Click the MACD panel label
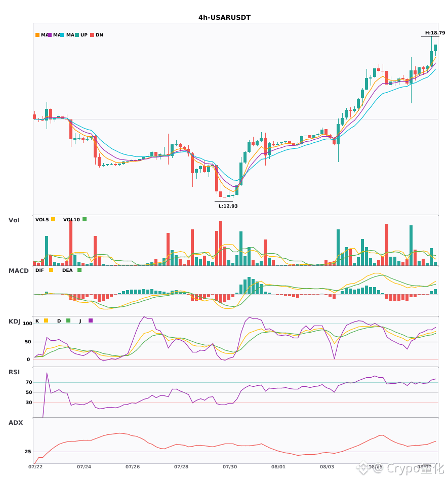This screenshot has height=481, width=448. (x=18, y=270)
